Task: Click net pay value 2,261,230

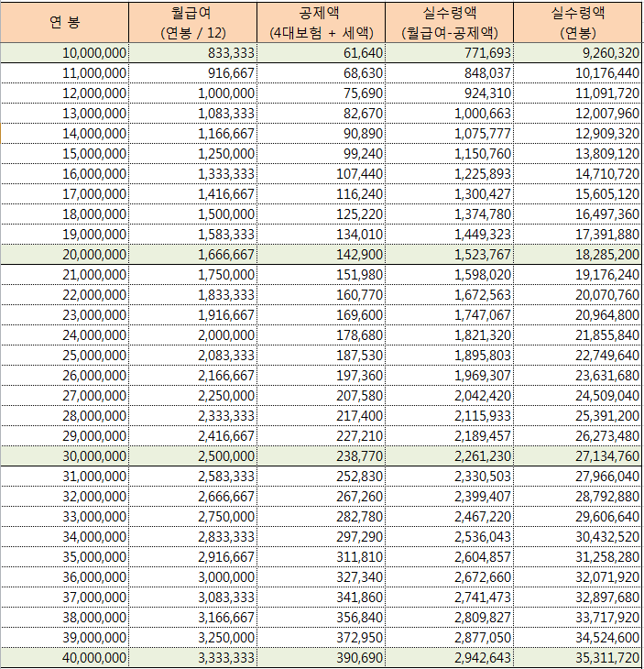Action: pyautogui.click(x=450, y=456)
